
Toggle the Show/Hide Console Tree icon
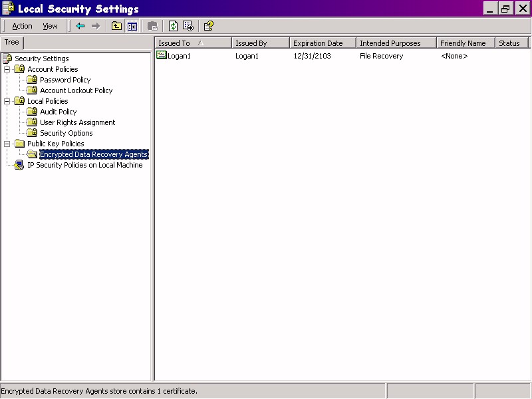pyautogui.click(x=132, y=26)
